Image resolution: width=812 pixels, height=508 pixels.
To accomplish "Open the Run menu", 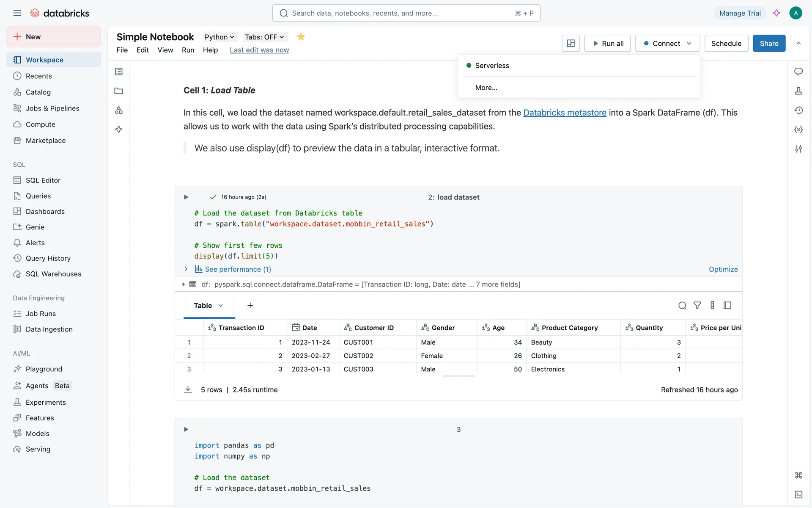I will coord(188,50).
